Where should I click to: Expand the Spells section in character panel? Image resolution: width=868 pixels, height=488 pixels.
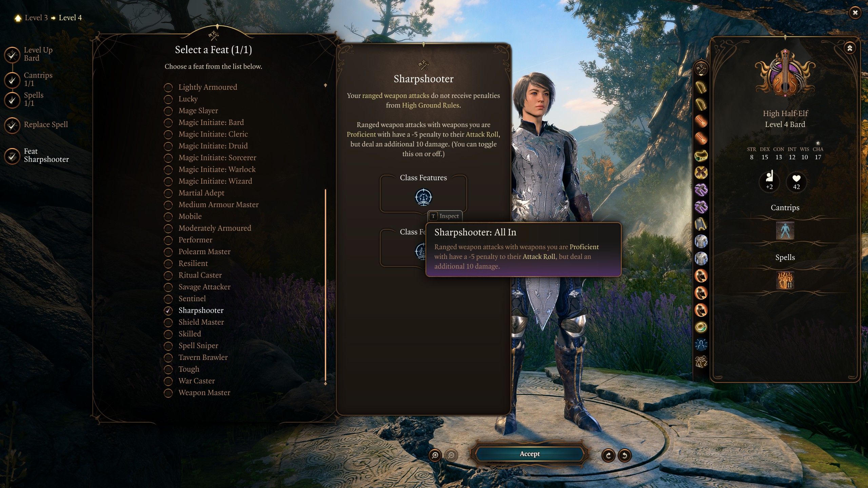(x=785, y=258)
